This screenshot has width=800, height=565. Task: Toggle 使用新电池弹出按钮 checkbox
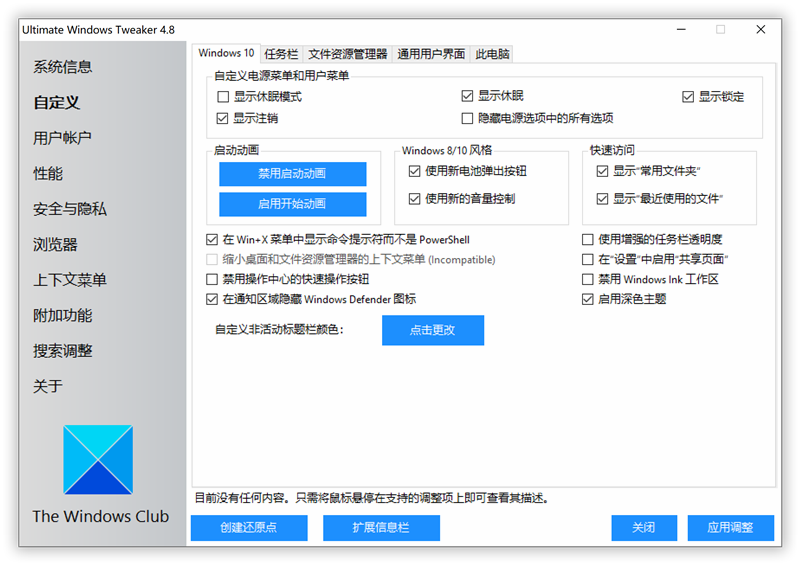click(x=414, y=171)
